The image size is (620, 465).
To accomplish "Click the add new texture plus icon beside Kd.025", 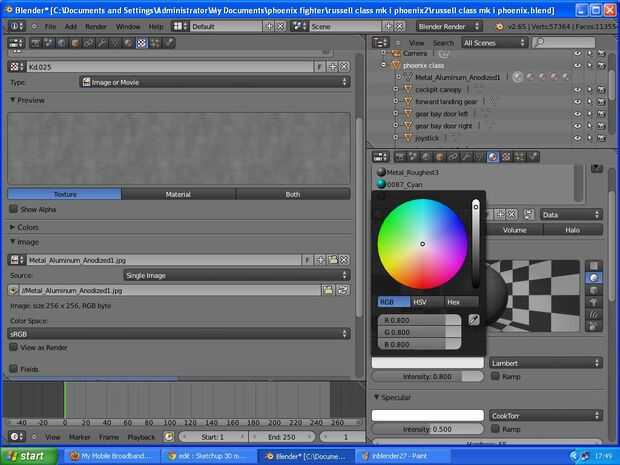I will tap(332, 66).
